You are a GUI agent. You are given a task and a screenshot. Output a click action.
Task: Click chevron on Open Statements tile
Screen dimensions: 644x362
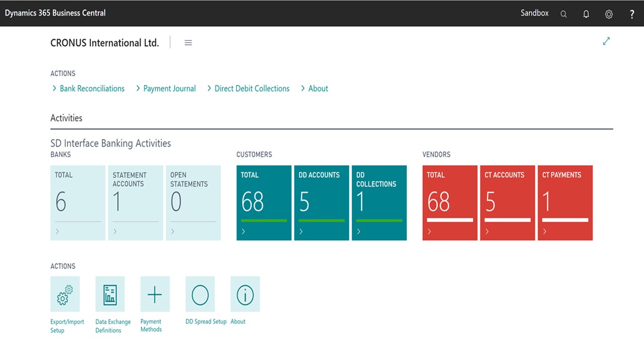click(173, 231)
